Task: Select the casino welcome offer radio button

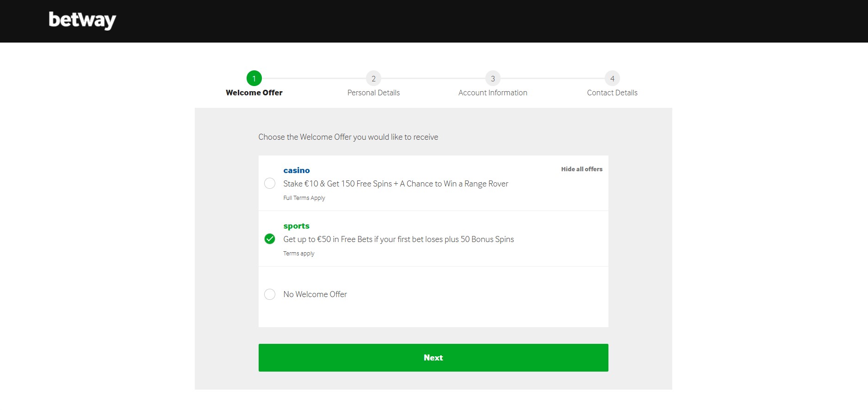Action: tap(270, 183)
